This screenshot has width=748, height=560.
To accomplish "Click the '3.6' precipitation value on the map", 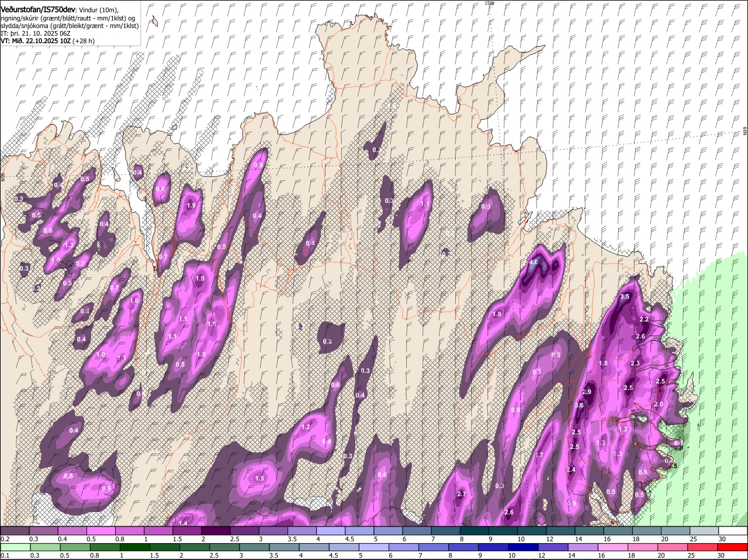I will 579,405.
